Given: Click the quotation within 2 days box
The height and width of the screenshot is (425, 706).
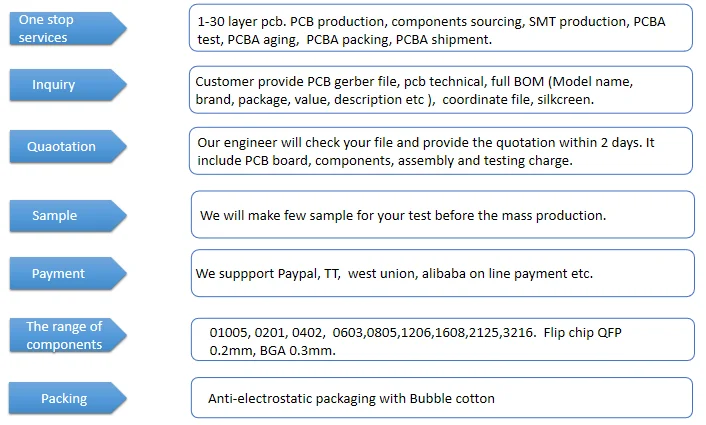Looking at the screenshot, I should pos(440,152).
